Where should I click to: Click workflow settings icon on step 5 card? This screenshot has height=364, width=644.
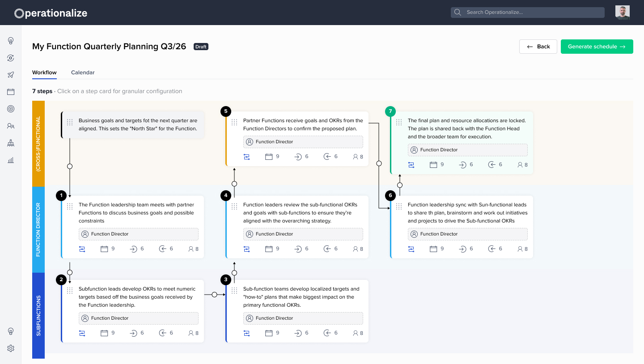[x=246, y=157]
